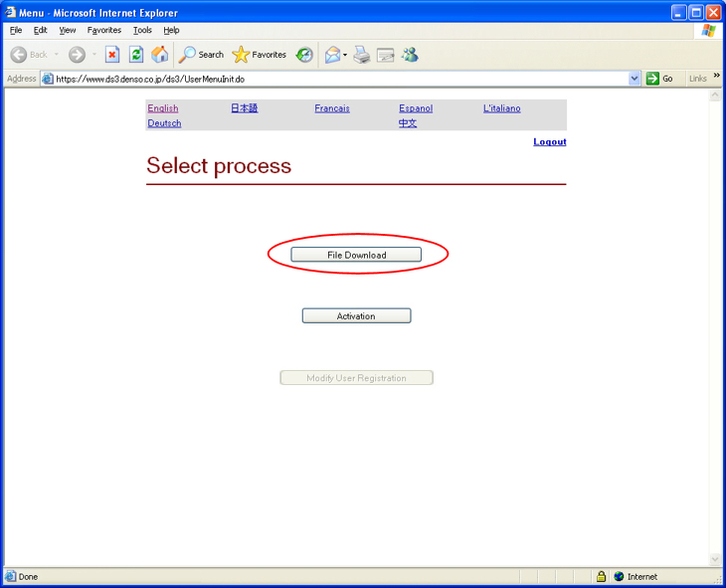Expand the Links toolbar chevron
Screen dimensions: 726x588
coord(717,75)
